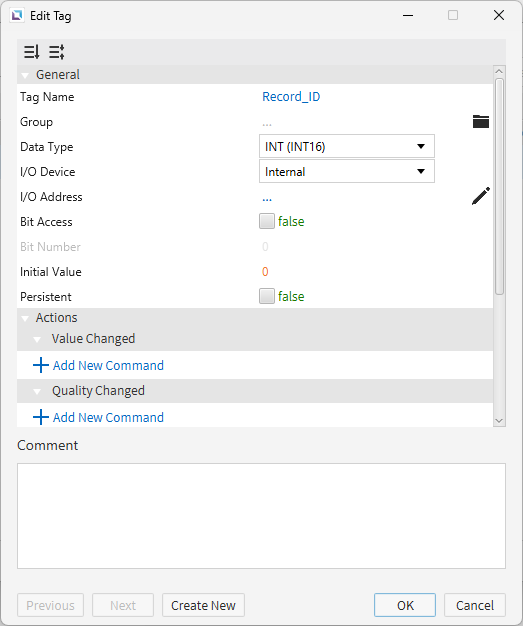Collapse the General section
The image size is (523, 626).
(25, 75)
